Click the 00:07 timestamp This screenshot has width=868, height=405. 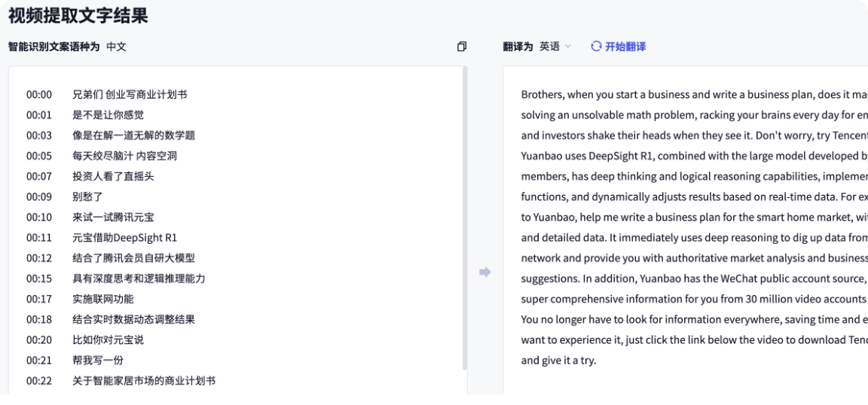point(38,176)
